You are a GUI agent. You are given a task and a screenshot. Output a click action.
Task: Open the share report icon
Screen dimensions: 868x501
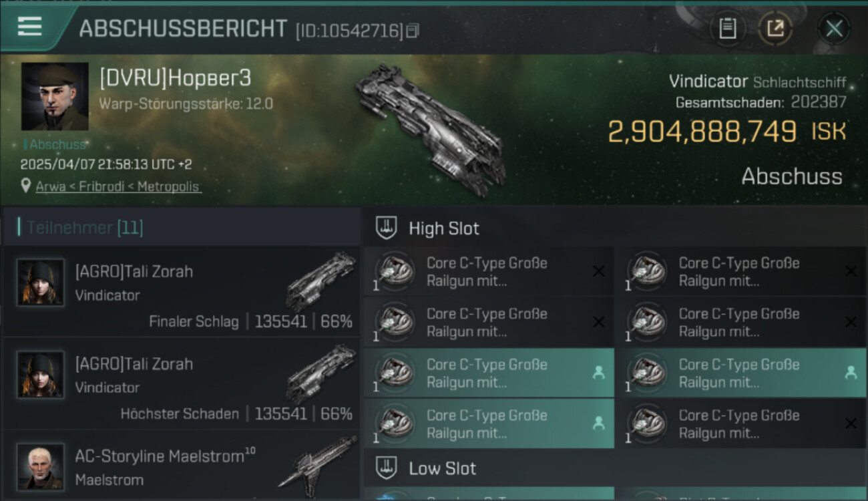pos(775,29)
